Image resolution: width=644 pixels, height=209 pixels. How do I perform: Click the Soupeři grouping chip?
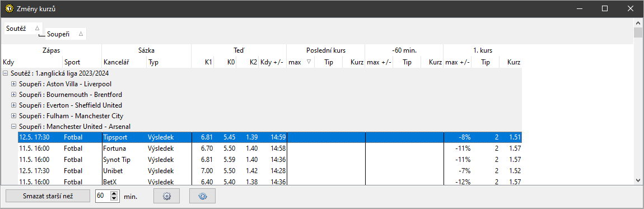pos(66,34)
